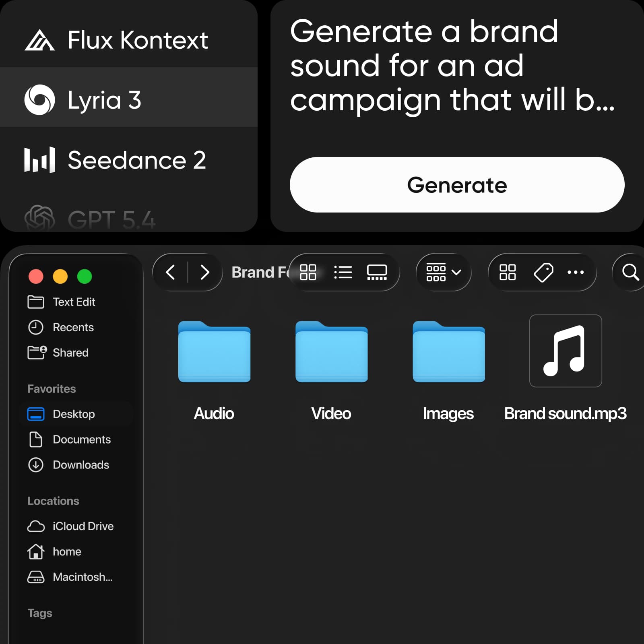
Task: Pick the GPT 5.4 model entry
Action: (x=129, y=218)
